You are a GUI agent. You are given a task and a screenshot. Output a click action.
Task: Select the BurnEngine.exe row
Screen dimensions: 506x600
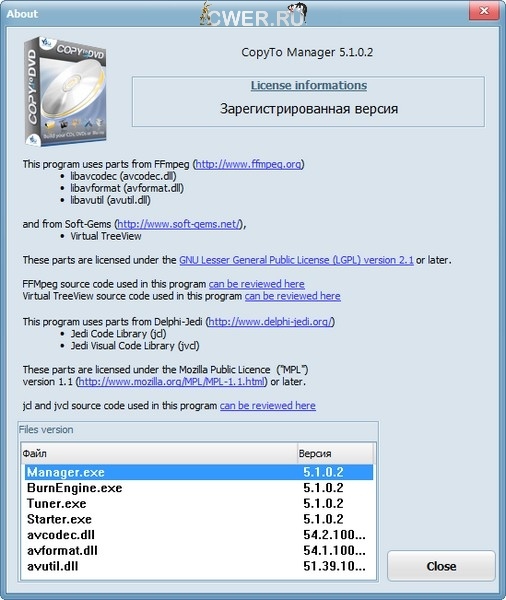tap(199, 488)
